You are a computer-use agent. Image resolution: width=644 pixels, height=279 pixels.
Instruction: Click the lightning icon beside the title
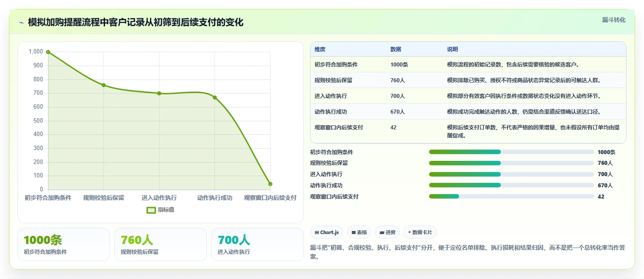pos(22,22)
